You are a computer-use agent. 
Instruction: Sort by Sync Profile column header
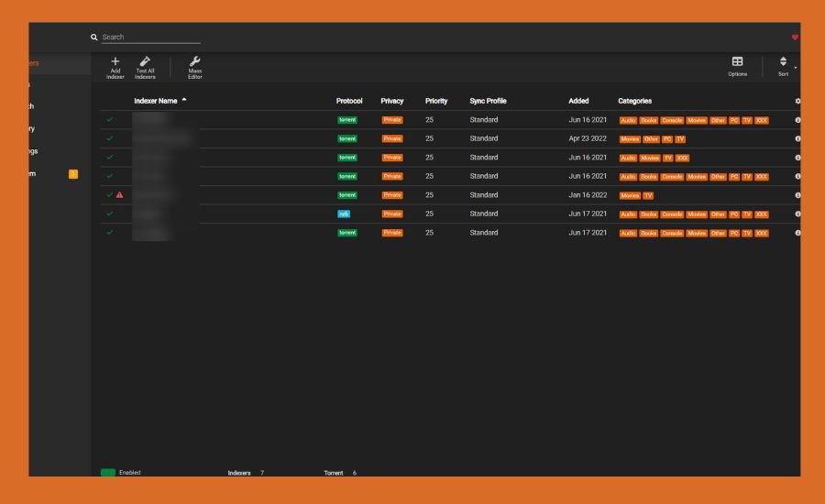pyautogui.click(x=488, y=101)
